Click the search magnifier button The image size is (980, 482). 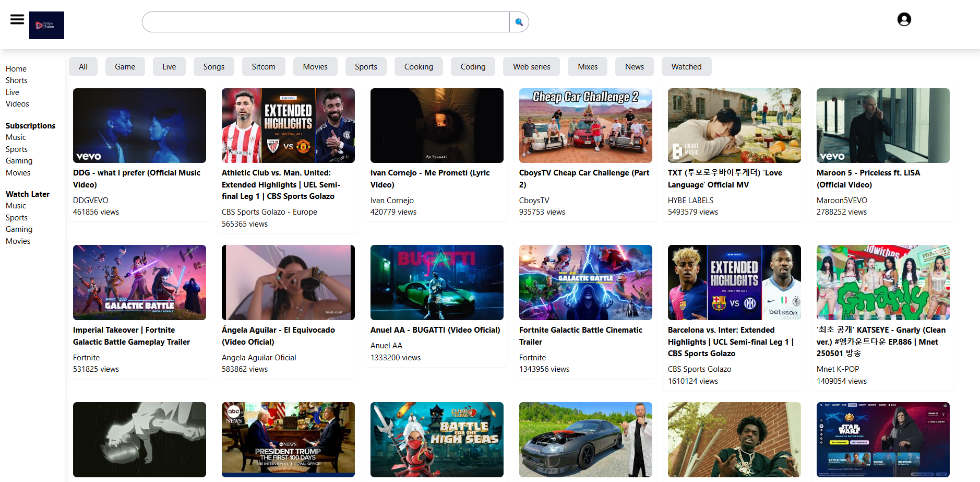click(519, 22)
